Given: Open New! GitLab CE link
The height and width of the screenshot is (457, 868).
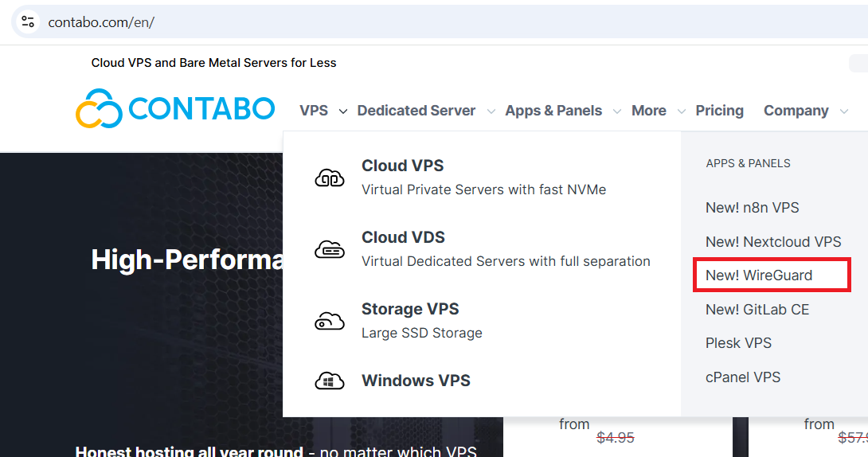Looking at the screenshot, I should pyautogui.click(x=757, y=309).
